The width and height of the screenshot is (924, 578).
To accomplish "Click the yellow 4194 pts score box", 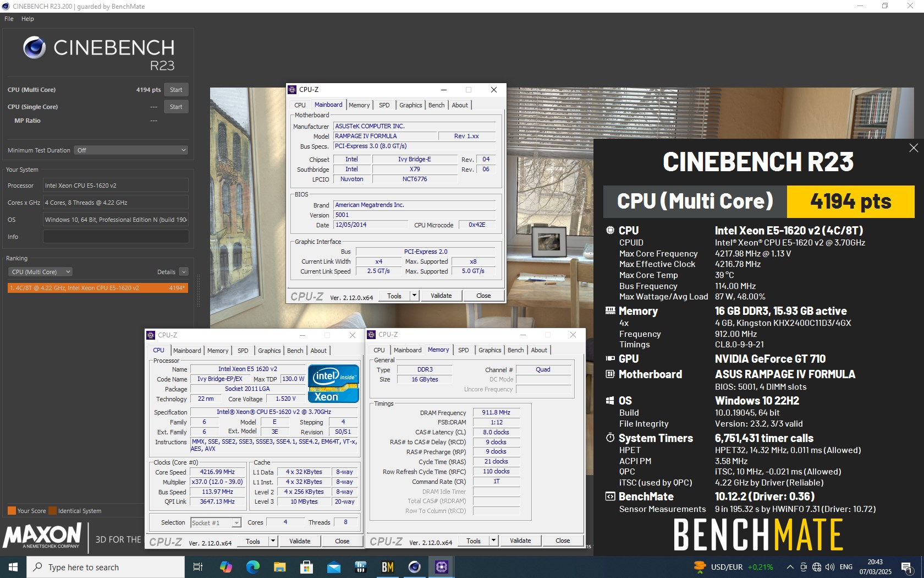I will coord(850,201).
